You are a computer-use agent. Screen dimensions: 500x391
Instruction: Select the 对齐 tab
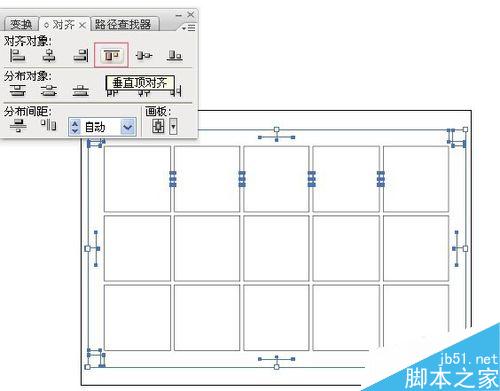pos(63,25)
